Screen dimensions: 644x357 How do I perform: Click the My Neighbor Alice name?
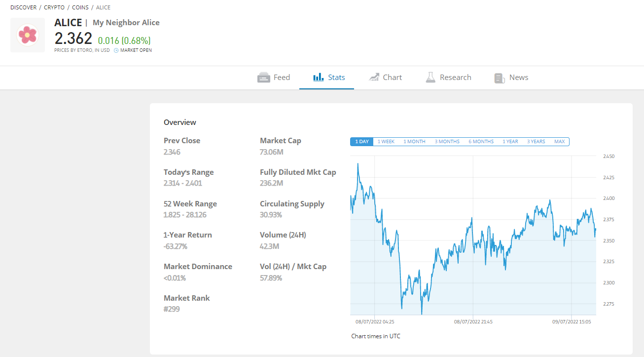point(126,23)
